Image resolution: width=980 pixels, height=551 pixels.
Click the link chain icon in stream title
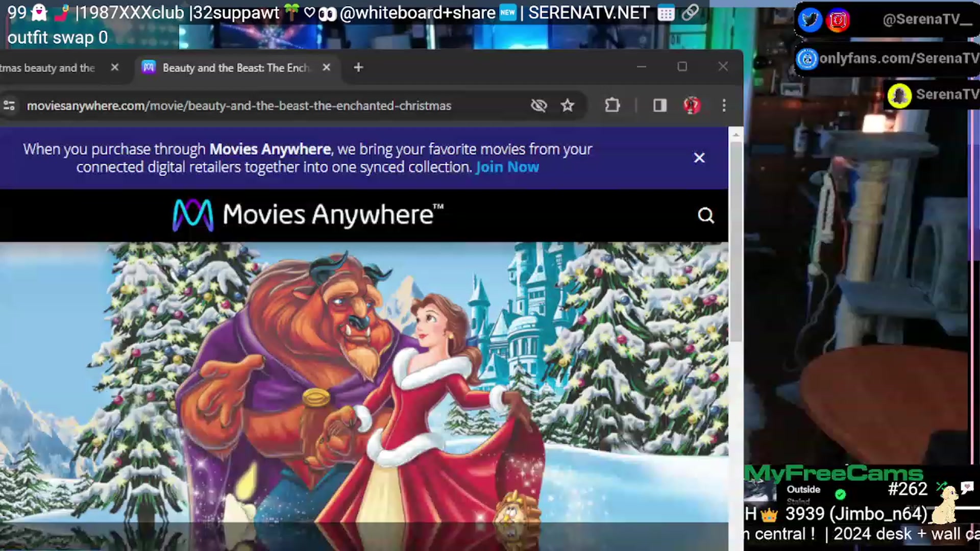[690, 12]
